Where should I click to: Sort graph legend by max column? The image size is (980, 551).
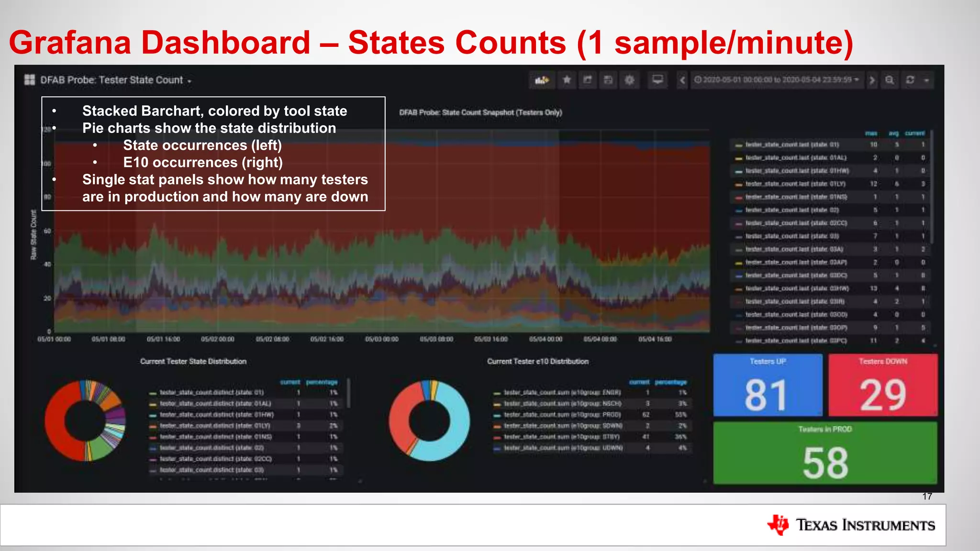click(x=871, y=133)
